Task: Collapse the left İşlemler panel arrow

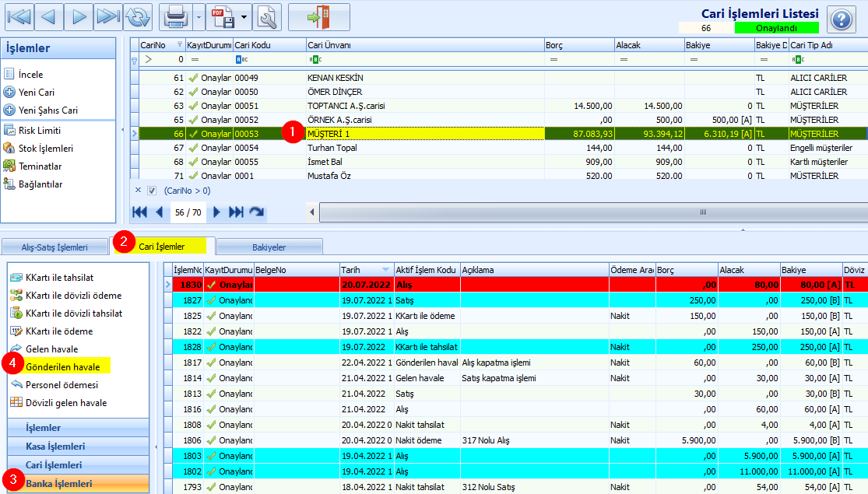Action: click(123, 130)
